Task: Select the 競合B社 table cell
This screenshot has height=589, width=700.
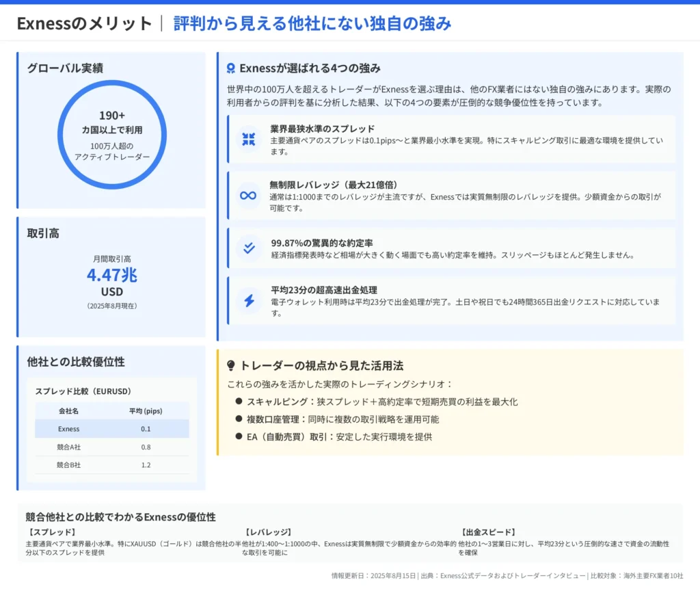Action: click(x=69, y=464)
